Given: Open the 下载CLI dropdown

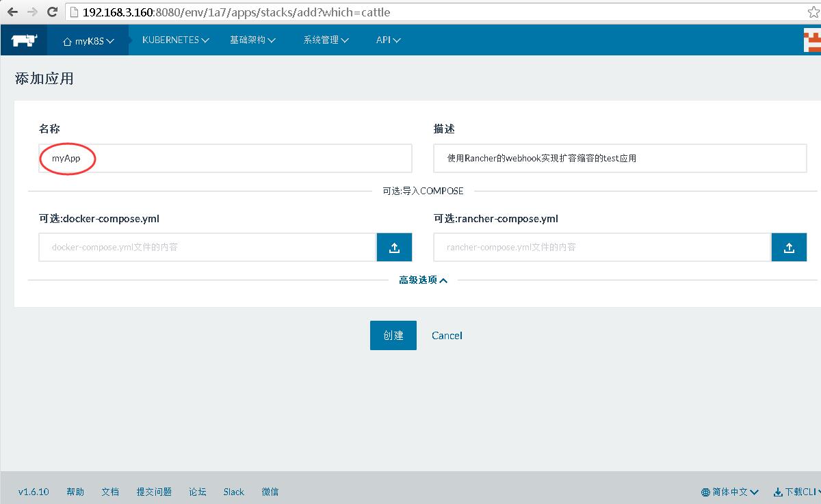Looking at the screenshot, I should (x=797, y=492).
